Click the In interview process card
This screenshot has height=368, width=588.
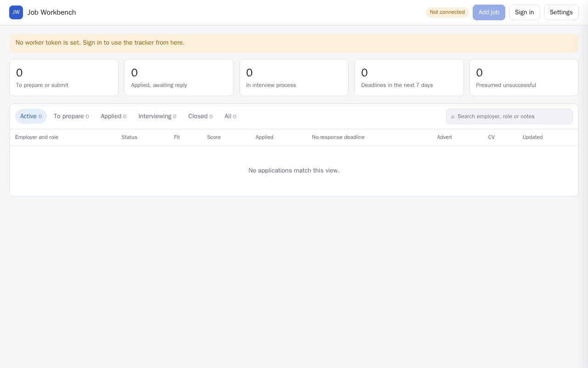tap(294, 77)
